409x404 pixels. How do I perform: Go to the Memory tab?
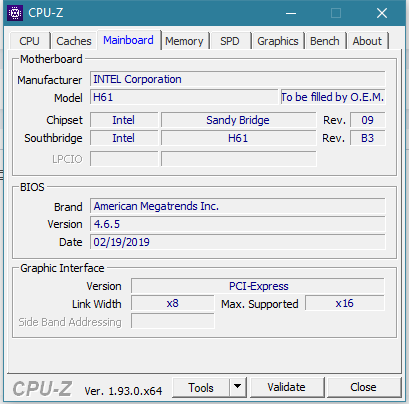(184, 41)
